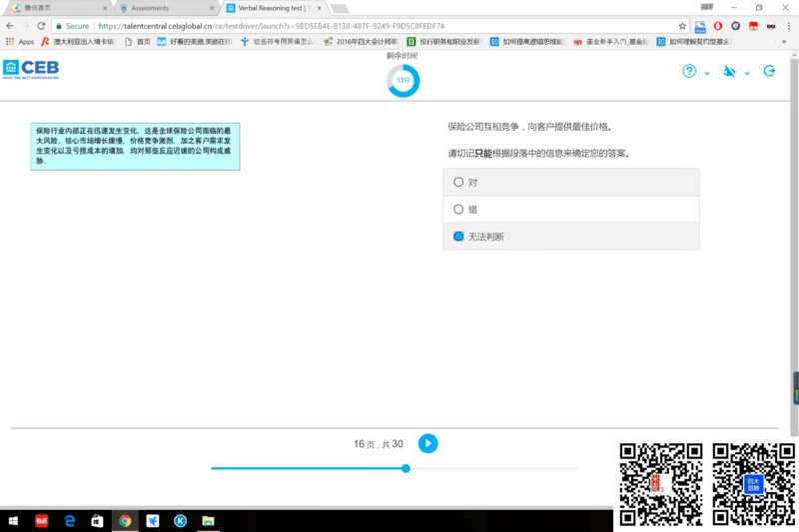This screenshot has width=799, height=532.
Task: Click the browser back arrow
Action: (10, 26)
